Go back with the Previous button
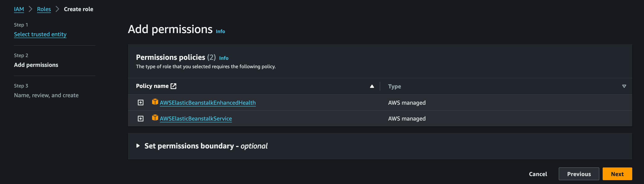 [578, 174]
